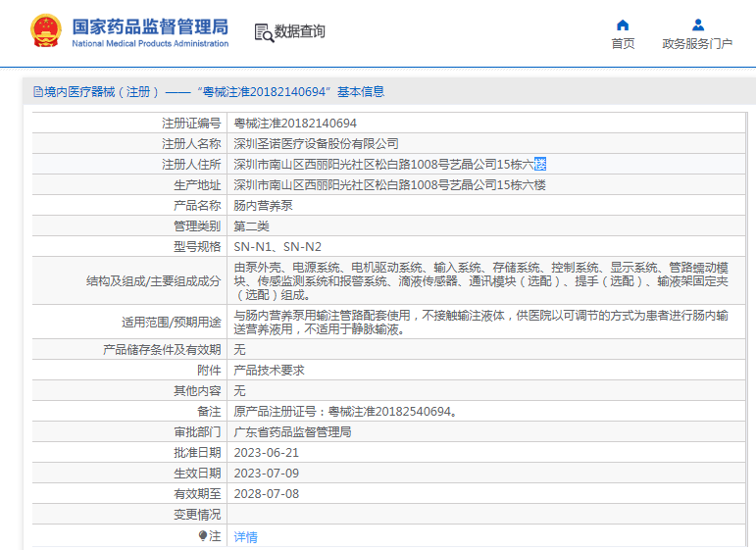756x550 pixels.
Task: Click 国家药品监督管理局 site title
Action: click(x=150, y=26)
